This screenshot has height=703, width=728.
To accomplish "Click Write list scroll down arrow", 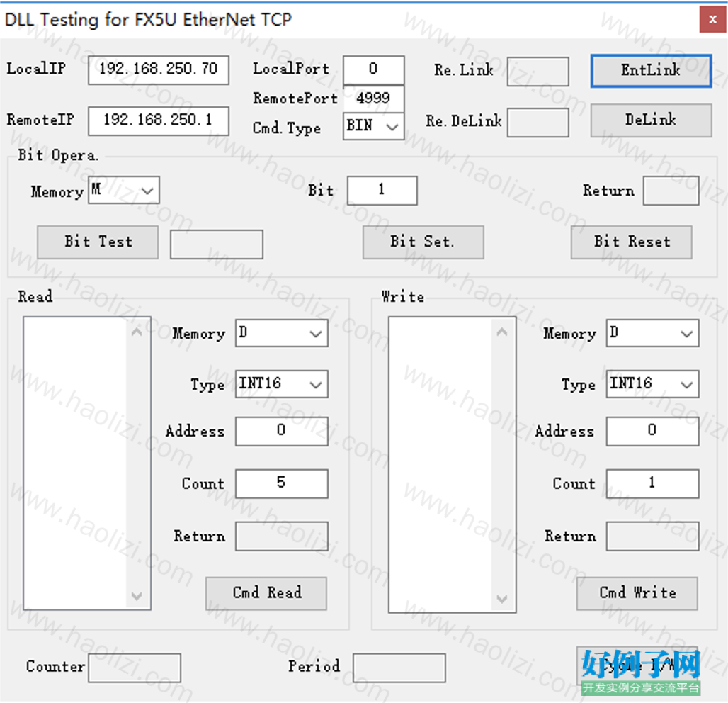I will (x=502, y=598).
